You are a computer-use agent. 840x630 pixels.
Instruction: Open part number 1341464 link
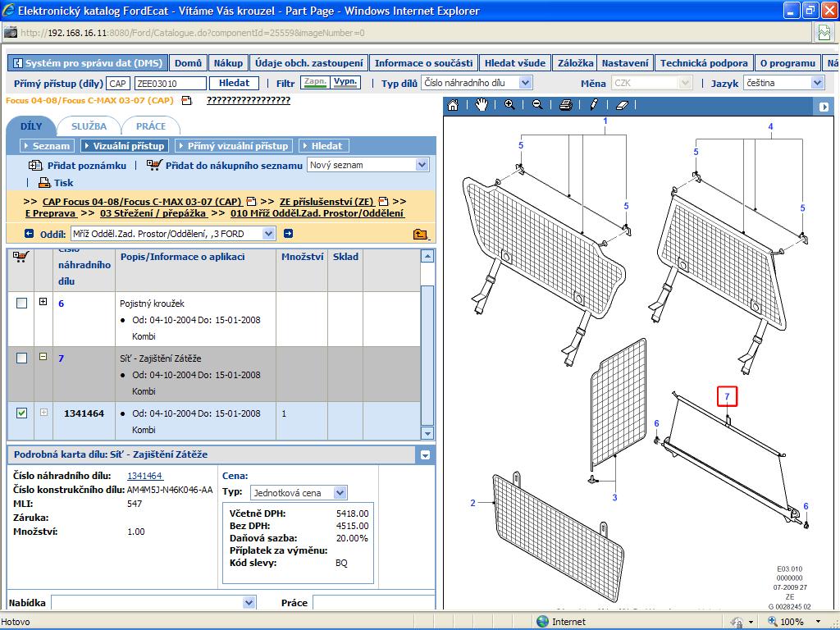click(144, 476)
